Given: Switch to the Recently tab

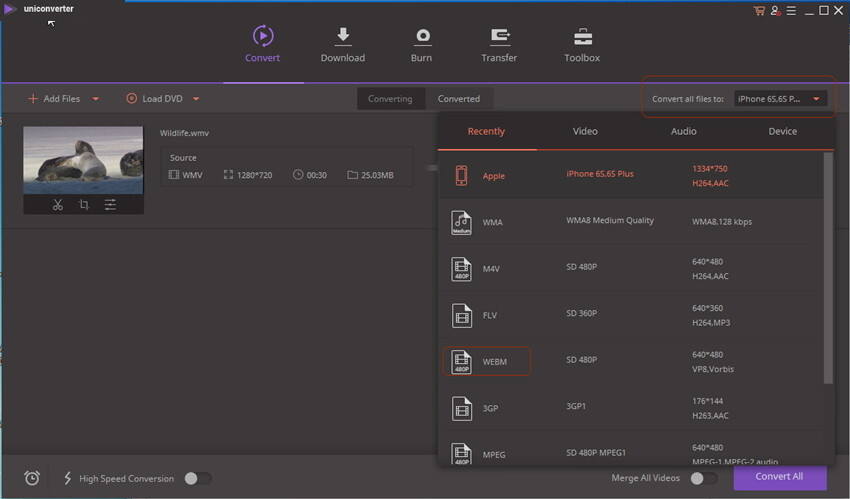Looking at the screenshot, I should coord(486,131).
